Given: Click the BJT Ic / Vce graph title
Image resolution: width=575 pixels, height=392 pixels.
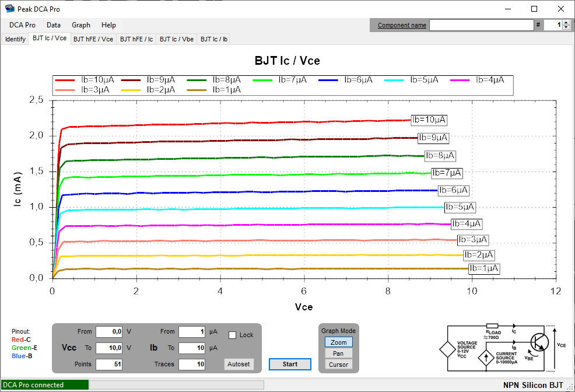Looking at the screenshot, I should tap(287, 61).
